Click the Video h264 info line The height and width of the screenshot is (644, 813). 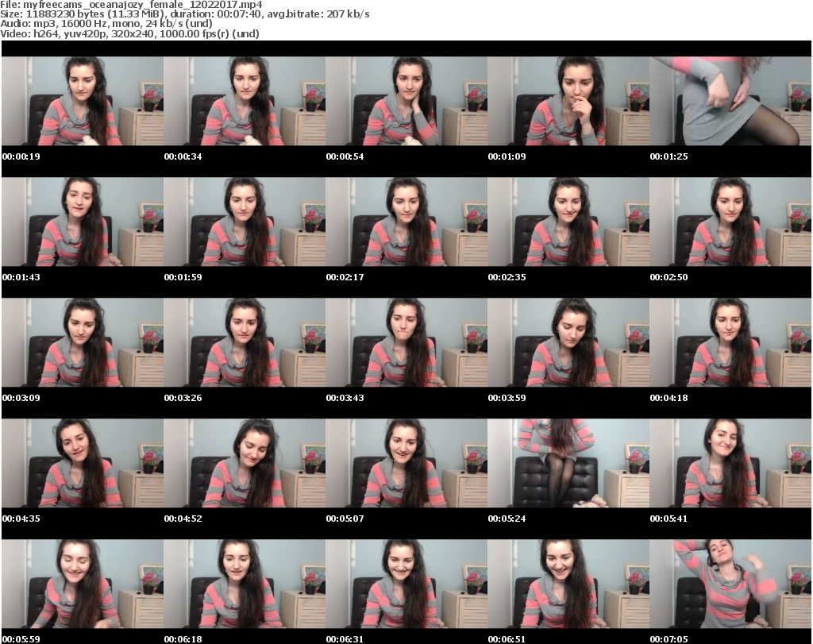(x=129, y=33)
